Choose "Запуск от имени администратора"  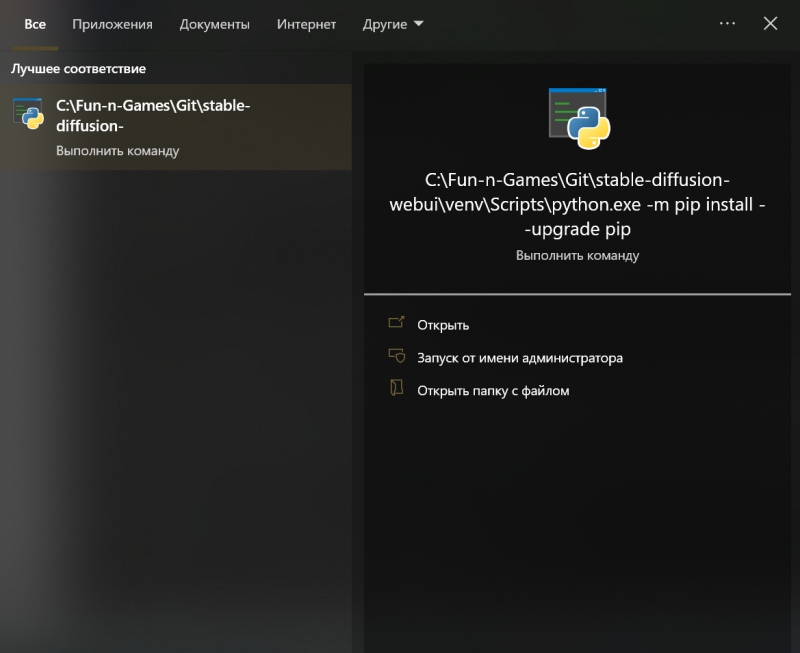pyautogui.click(x=519, y=357)
